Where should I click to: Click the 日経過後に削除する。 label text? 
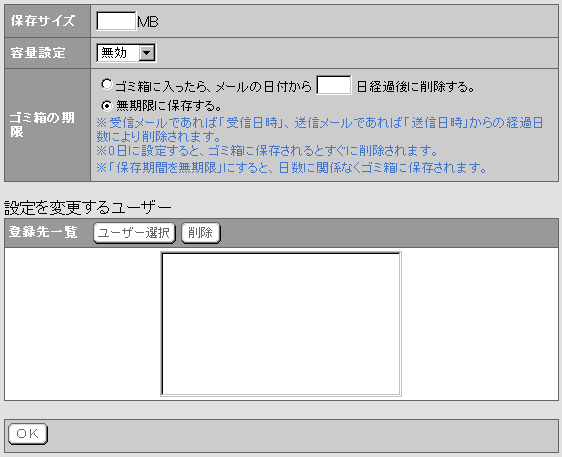click(x=416, y=86)
